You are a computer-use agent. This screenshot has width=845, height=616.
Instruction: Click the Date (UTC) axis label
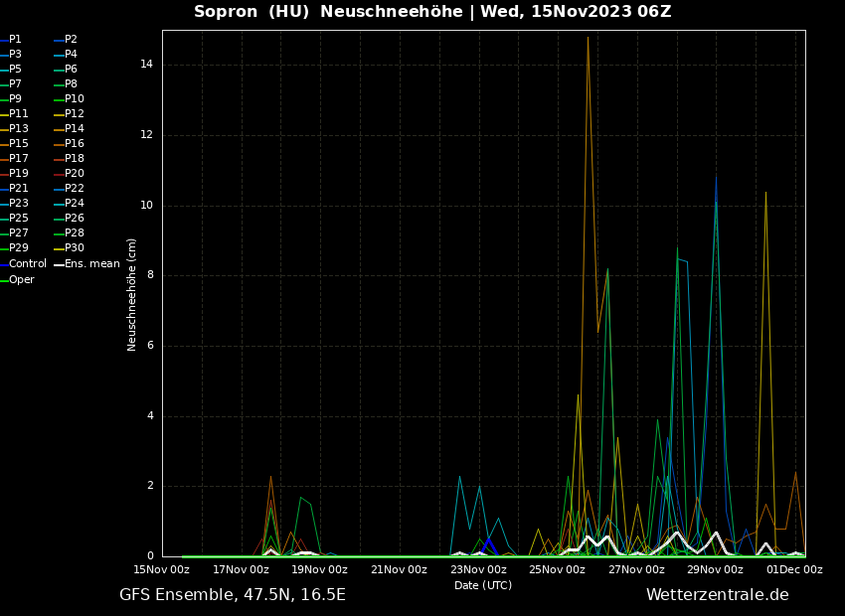(x=483, y=586)
